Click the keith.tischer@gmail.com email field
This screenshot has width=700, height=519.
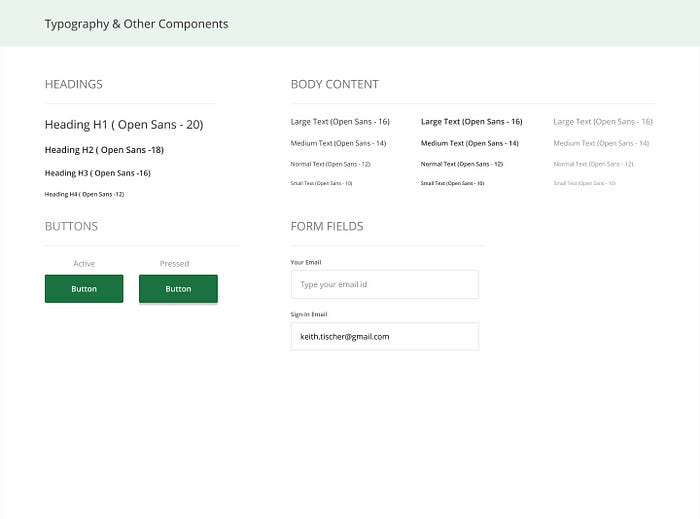click(x=385, y=336)
